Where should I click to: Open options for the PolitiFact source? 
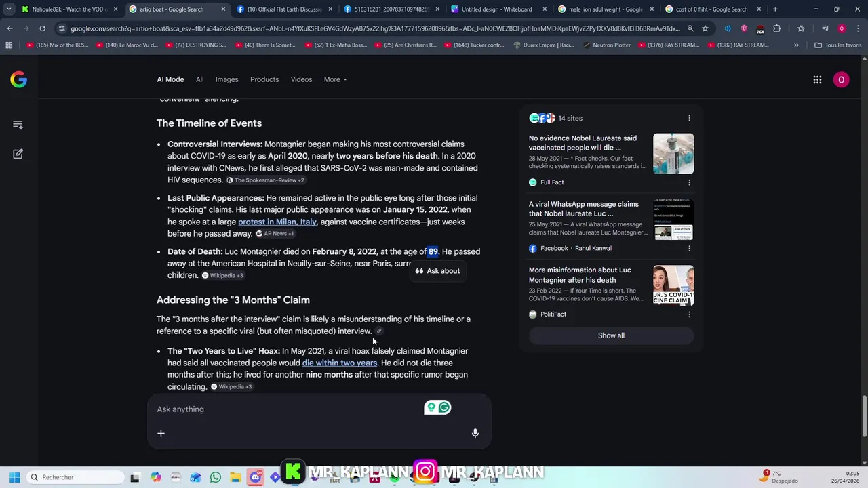[689, 314]
